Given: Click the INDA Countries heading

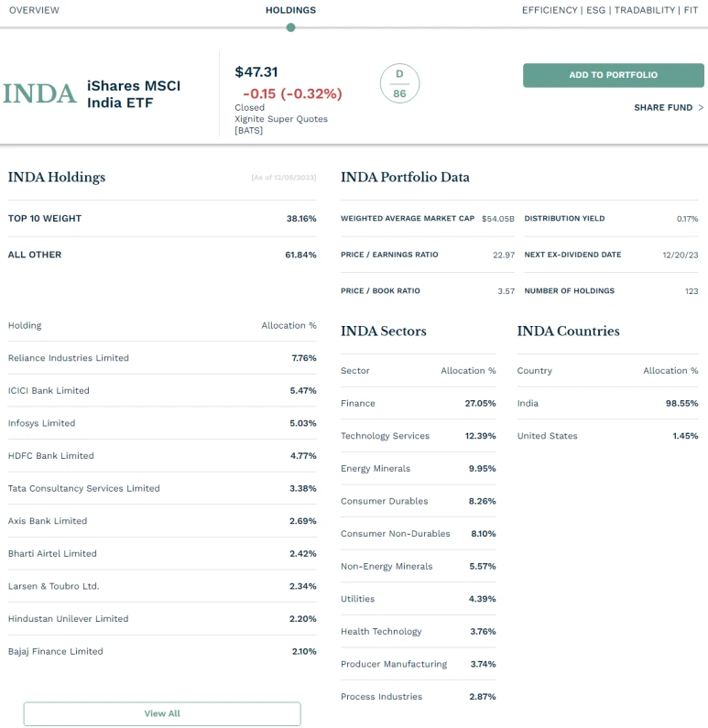Looking at the screenshot, I should [x=568, y=331].
